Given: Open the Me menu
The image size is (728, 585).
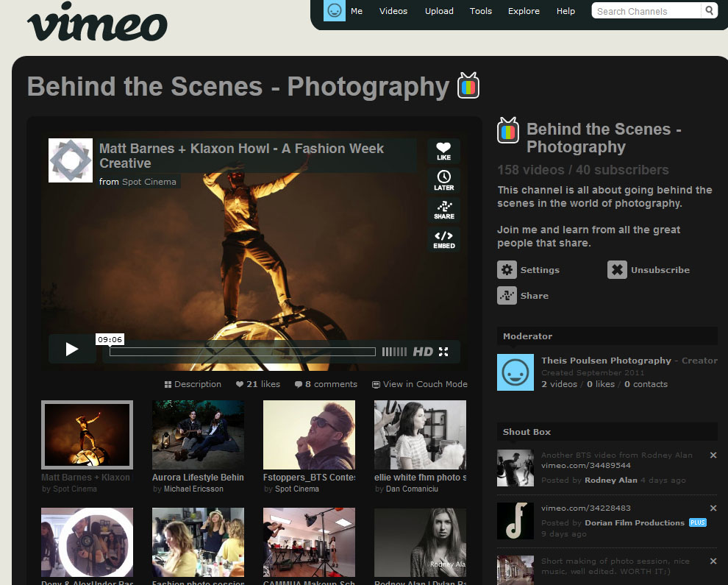Looking at the screenshot, I should tap(357, 11).
